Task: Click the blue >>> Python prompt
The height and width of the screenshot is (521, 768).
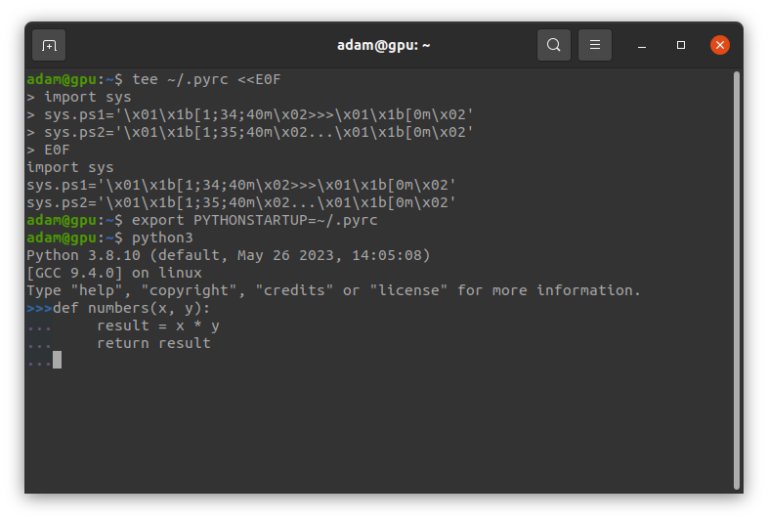Action: click(x=39, y=308)
